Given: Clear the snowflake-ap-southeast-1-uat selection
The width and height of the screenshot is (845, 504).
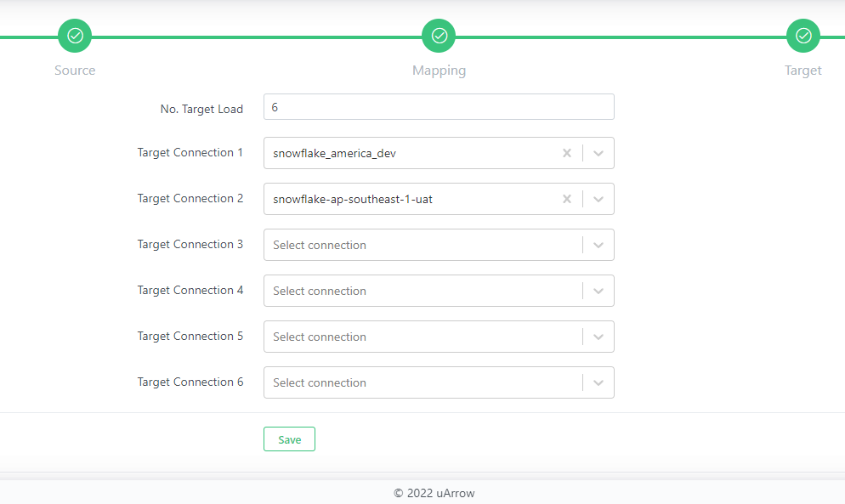Looking at the screenshot, I should 567,199.
